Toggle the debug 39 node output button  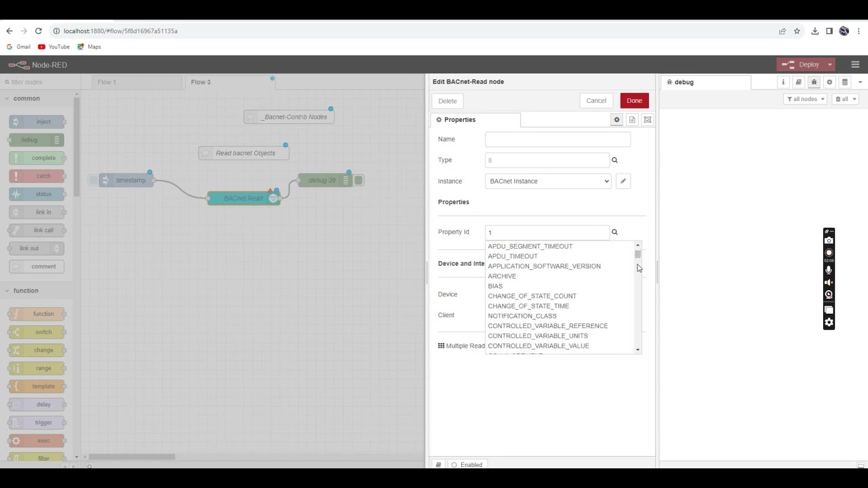pyautogui.click(x=359, y=180)
